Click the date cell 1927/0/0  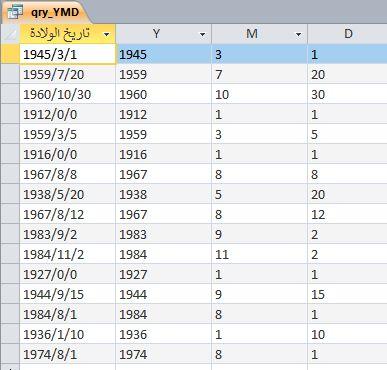(x=68, y=274)
